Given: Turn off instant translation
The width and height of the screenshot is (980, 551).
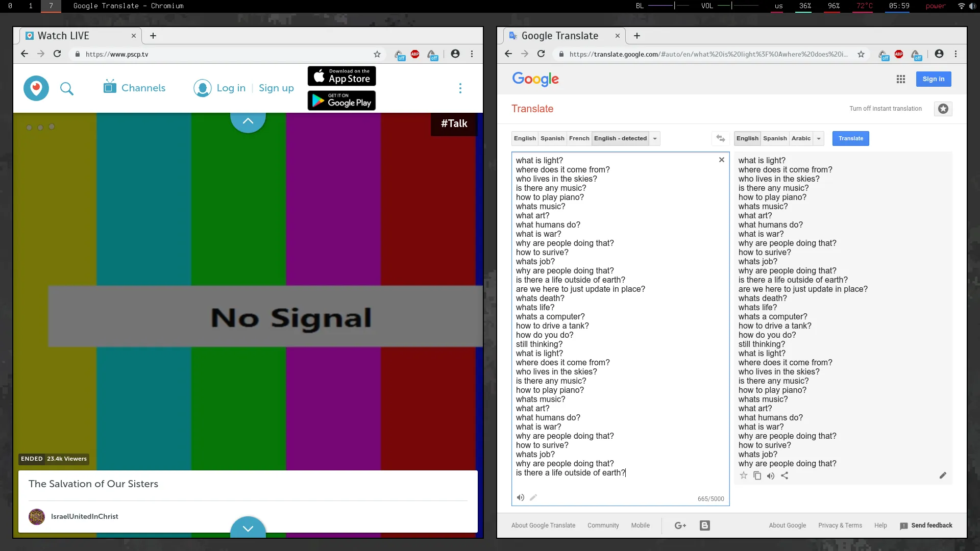Looking at the screenshot, I should coord(885,109).
